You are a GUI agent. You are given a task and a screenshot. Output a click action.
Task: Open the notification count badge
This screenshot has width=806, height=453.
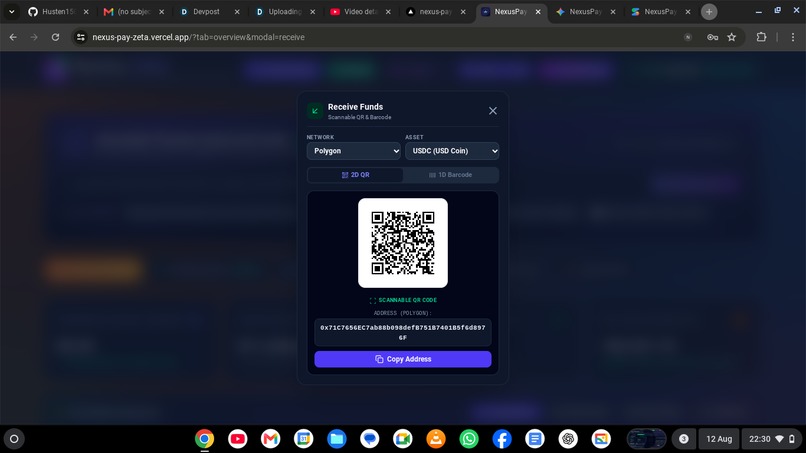coord(684,439)
